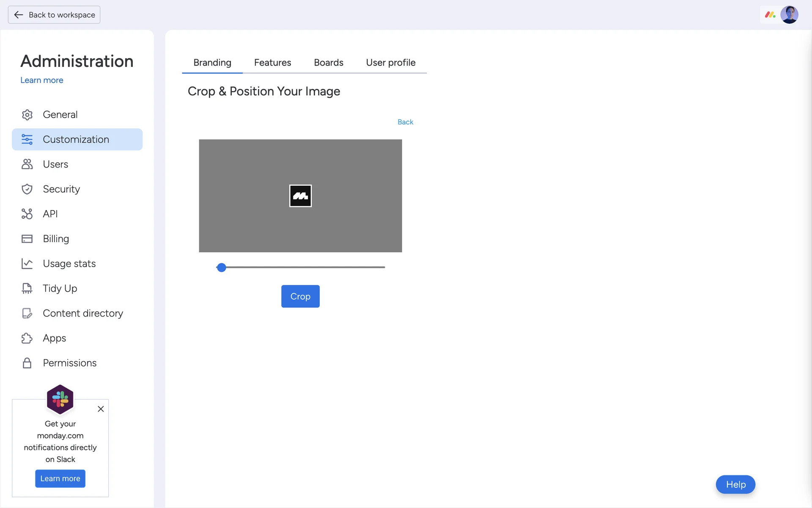Click the Tidy Up shredder icon

point(27,288)
